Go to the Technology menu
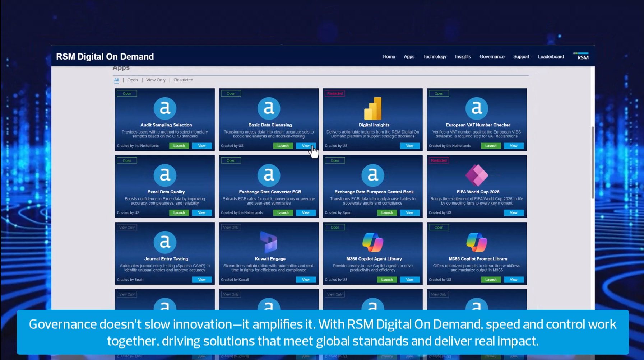644x360 pixels. click(x=435, y=56)
